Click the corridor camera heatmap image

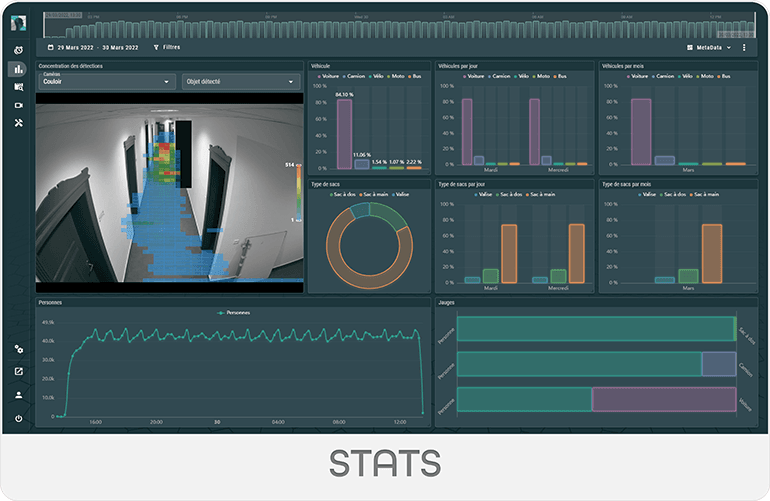click(x=169, y=193)
